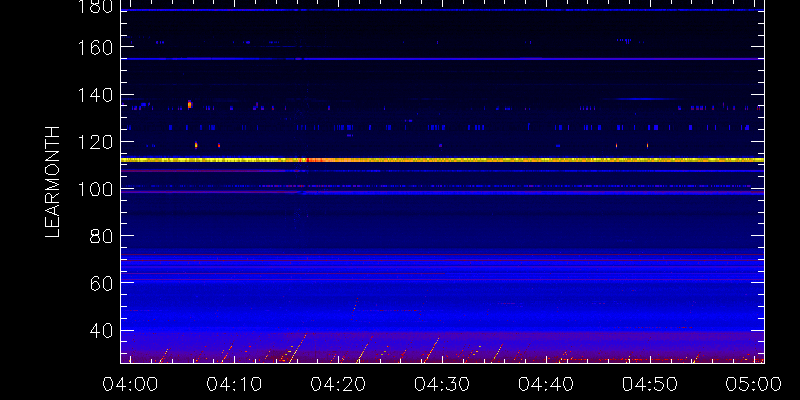The height and width of the screenshot is (400, 800).
Task: Click the 100 frequency axis label
Action: pyautogui.click(x=94, y=189)
